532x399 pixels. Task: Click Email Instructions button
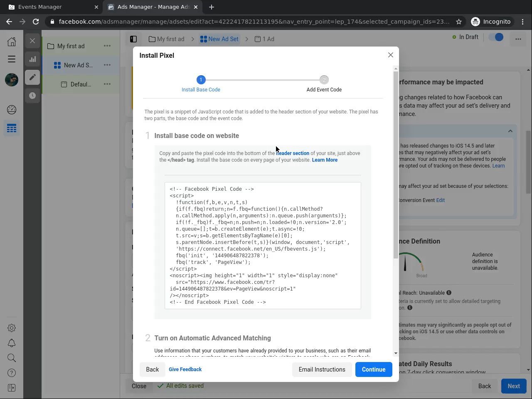(x=322, y=369)
